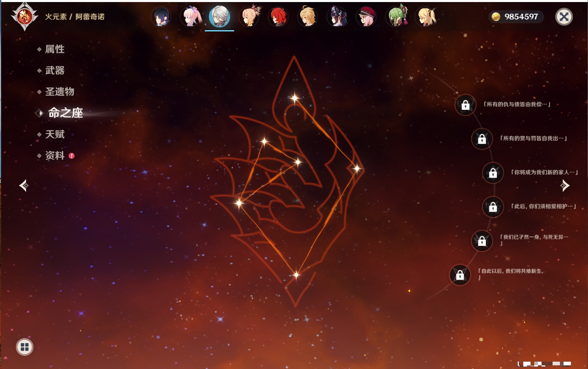Click the Mora balance 9854597
588x369 pixels.
pyautogui.click(x=521, y=17)
